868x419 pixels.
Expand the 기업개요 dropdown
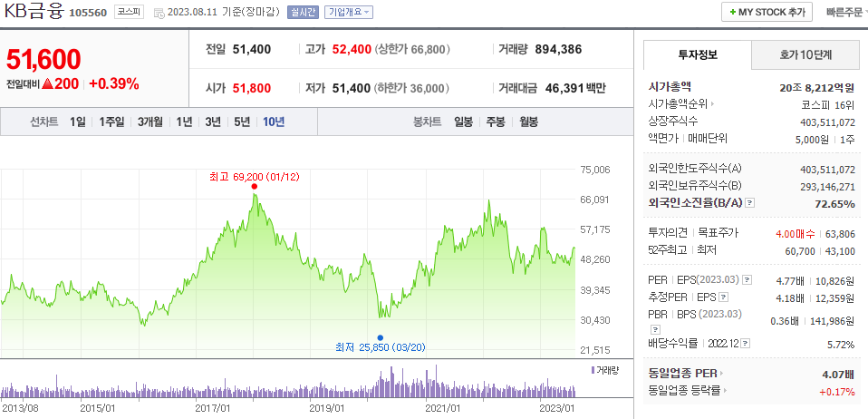[349, 12]
